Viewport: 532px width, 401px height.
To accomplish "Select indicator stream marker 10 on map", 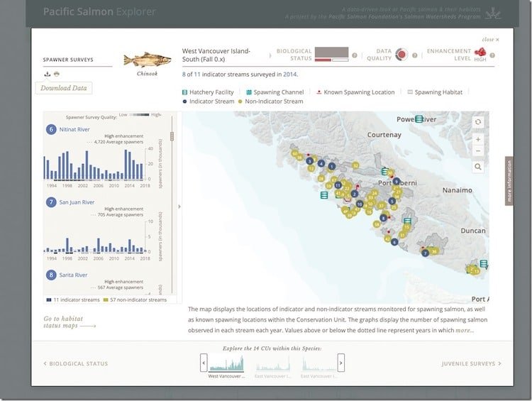I will (360, 204).
